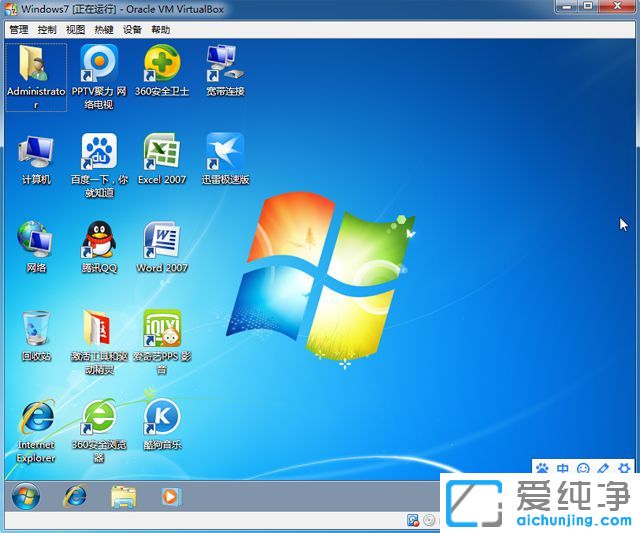This screenshot has width=640, height=533.
Task: Select the 计算机 Computer icon
Action: [36, 159]
